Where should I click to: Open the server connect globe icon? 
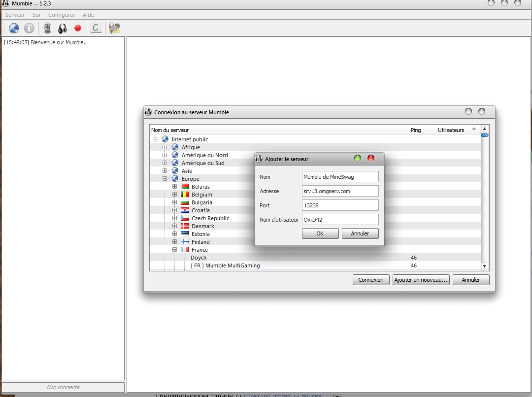point(14,28)
